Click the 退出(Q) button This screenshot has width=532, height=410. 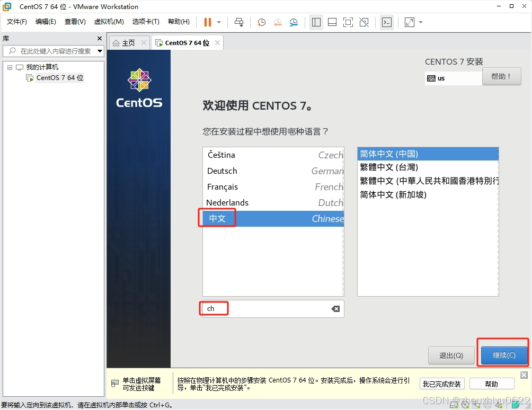coord(451,355)
